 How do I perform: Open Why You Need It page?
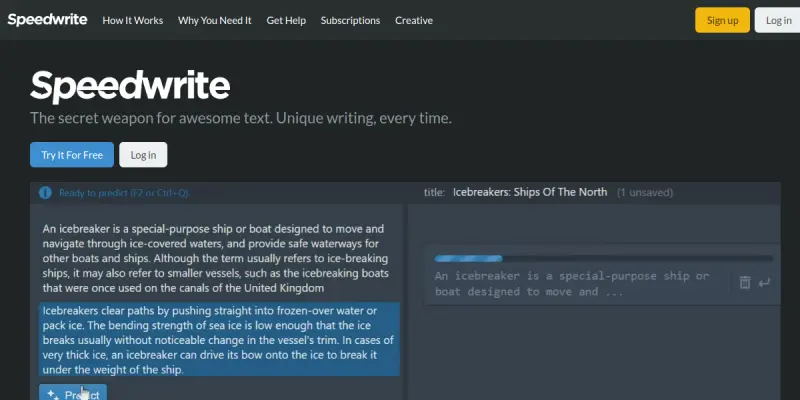[214, 20]
